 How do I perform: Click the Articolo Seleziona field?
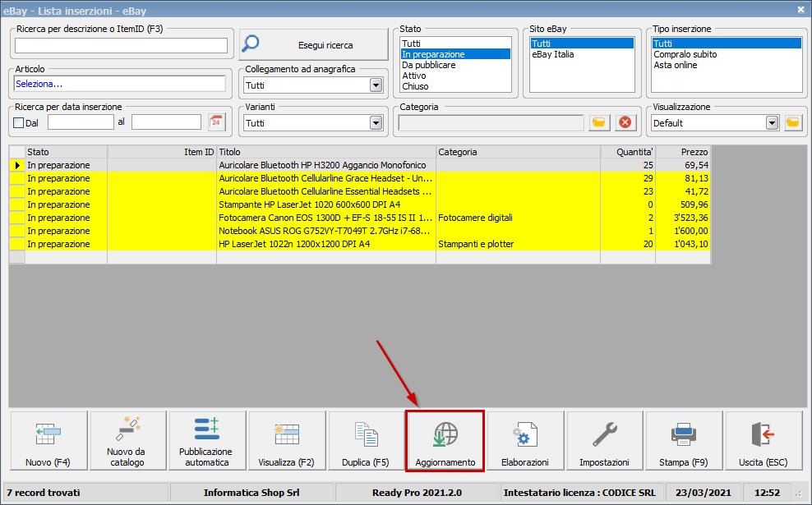(x=120, y=84)
